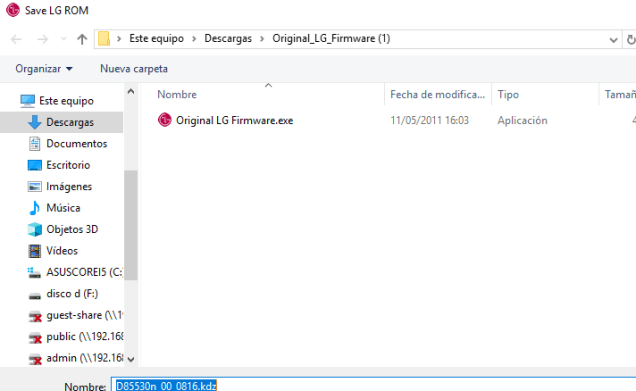Open the Organizar menu

[44, 69]
